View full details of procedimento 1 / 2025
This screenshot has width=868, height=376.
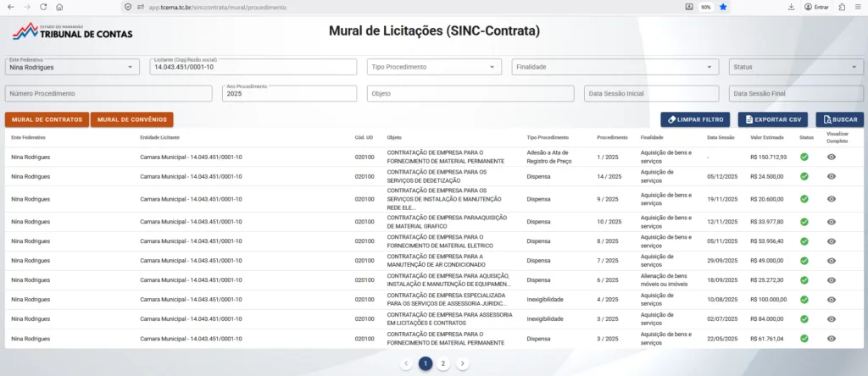832,157
